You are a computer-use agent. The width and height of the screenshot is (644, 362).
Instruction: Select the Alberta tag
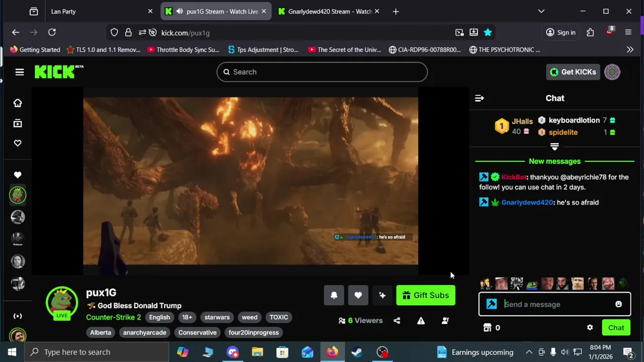point(101,332)
